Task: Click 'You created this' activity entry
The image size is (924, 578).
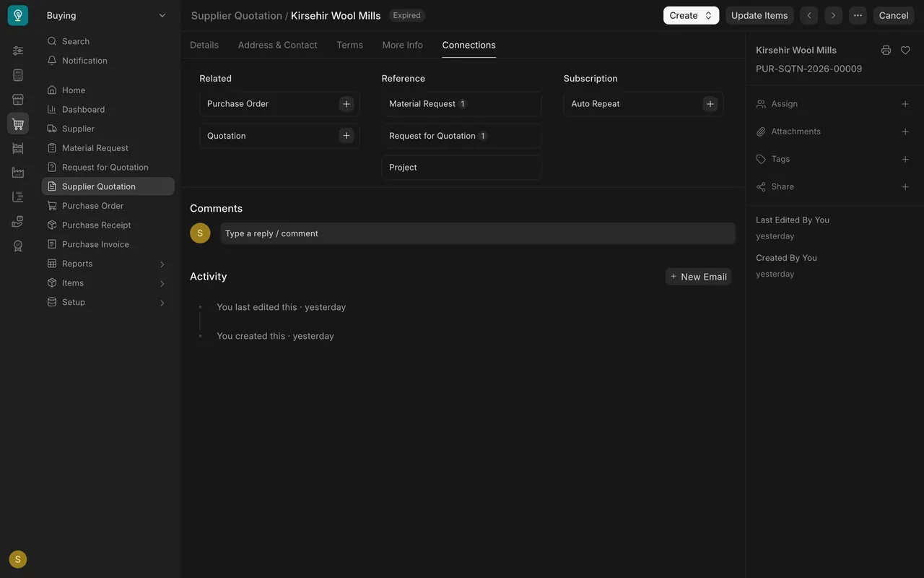Action: tap(275, 336)
